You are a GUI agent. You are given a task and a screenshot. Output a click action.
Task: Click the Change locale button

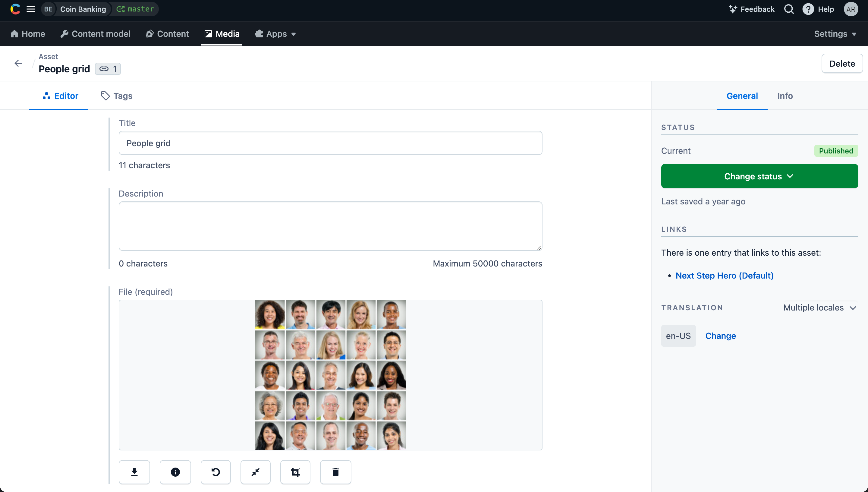[x=720, y=335]
